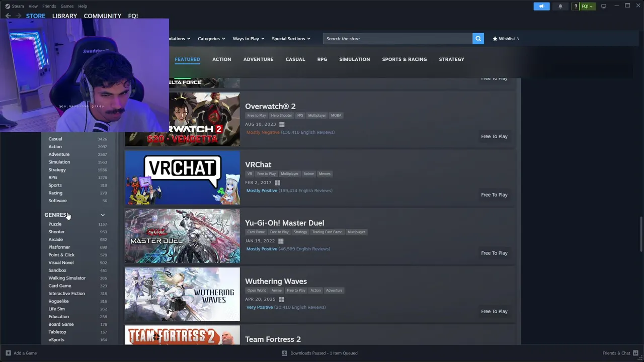
Task: Select the ADVENTURE tab
Action: click(x=259, y=59)
